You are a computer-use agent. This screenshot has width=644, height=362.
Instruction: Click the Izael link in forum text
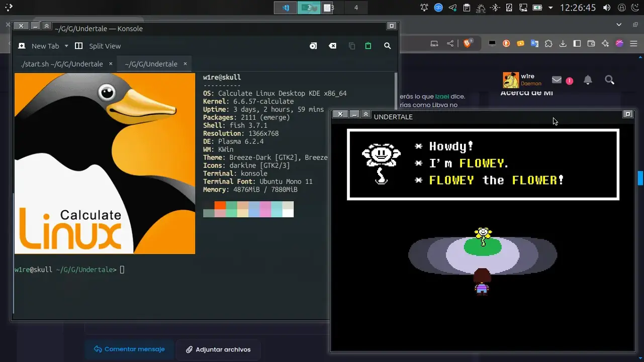(x=442, y=97)
